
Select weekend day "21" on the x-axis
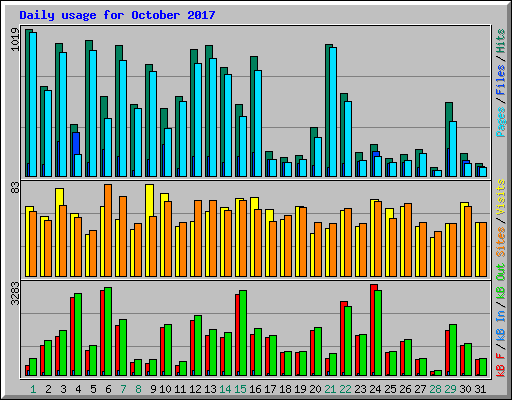coord(330,389)
